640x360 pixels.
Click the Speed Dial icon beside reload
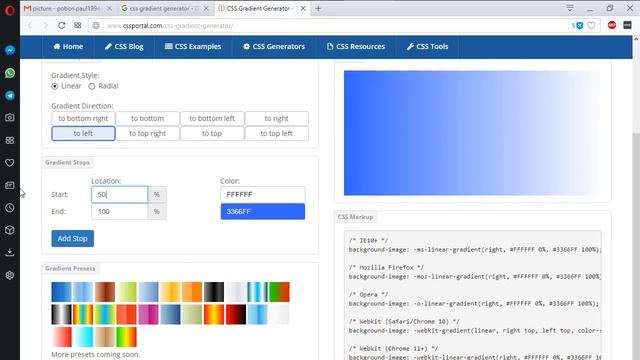[x=78, y=25]
